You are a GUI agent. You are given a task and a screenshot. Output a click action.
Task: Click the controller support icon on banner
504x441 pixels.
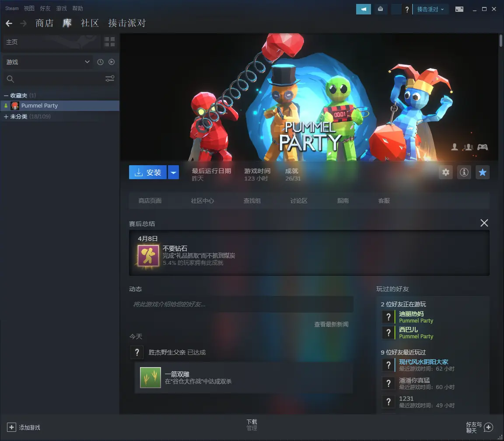(483, 147)
